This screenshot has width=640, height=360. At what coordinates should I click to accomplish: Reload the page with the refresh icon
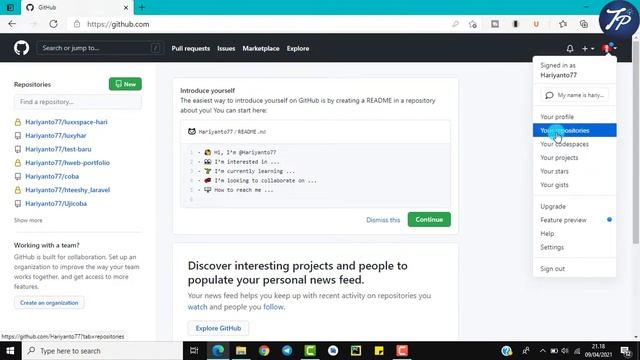pos(53,24)
